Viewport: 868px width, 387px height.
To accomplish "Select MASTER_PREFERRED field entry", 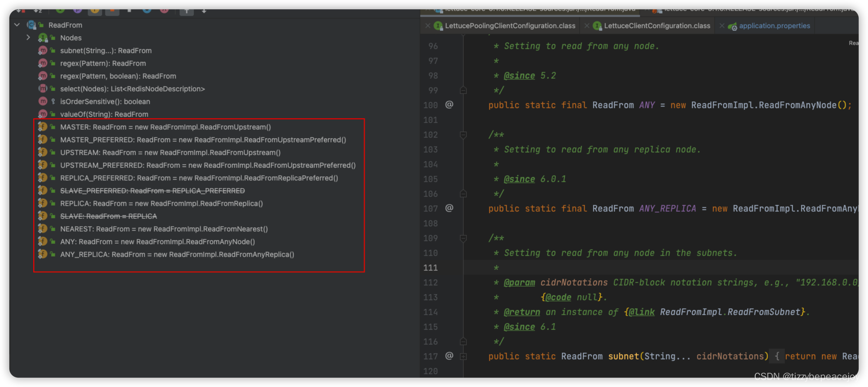I will click(x=203, y=140).
